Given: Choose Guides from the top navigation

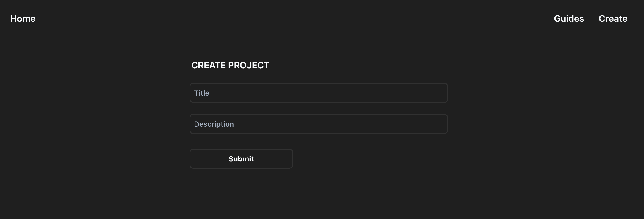Looking at the screenshot, I should tap(569, 19).
